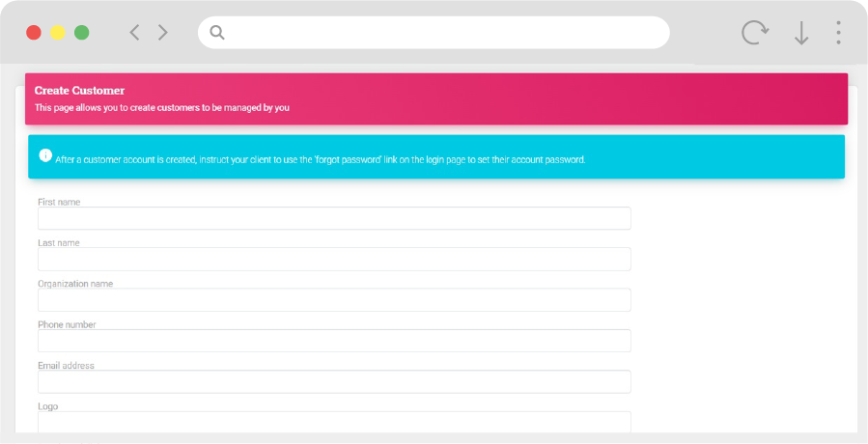Image resolution: width=868 pixels, height=444 pixels.
Task: Click the Email address input field
Action: click(x=334, y=381)
